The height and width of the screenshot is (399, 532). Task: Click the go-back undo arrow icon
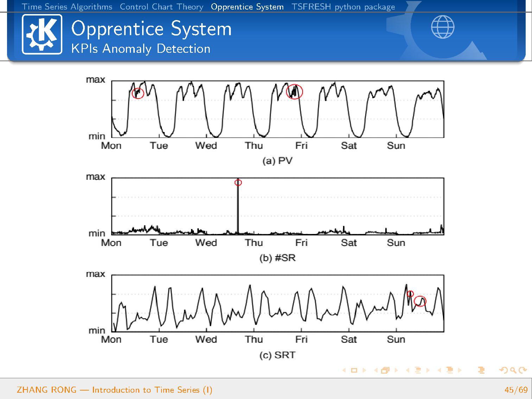click(503, 370)
